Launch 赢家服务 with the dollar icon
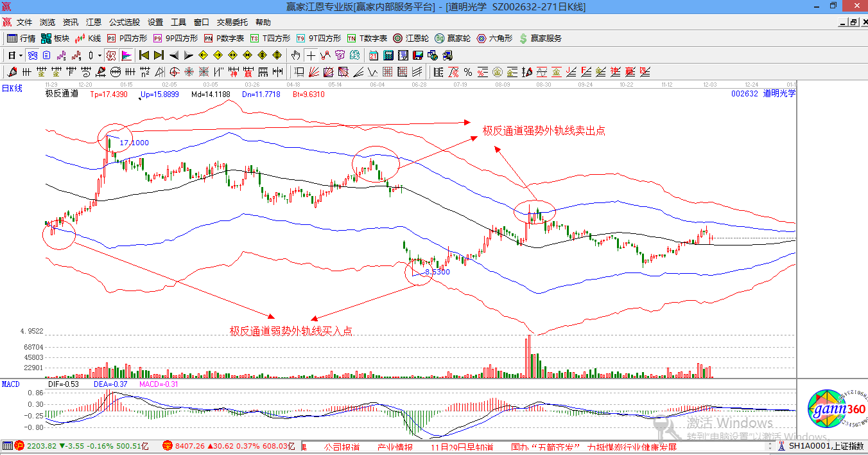 click(540, 39)
